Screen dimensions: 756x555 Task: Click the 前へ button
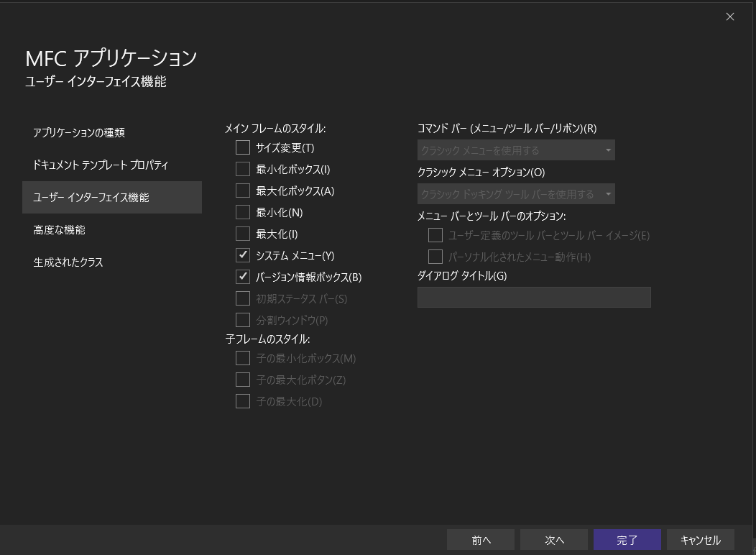pyautogui.click(x=481, y=539)
